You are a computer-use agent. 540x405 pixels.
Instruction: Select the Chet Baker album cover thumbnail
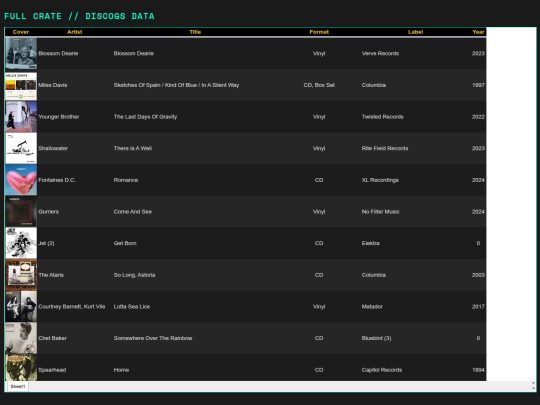pos(21,338)
